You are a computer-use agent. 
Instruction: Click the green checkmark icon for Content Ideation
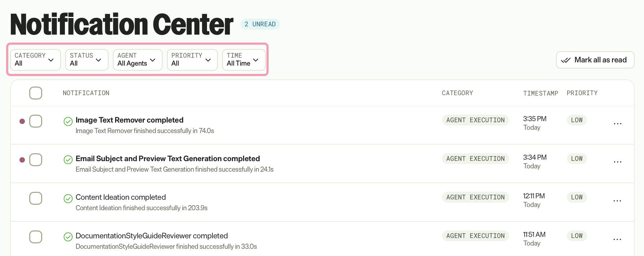(68, 199)
